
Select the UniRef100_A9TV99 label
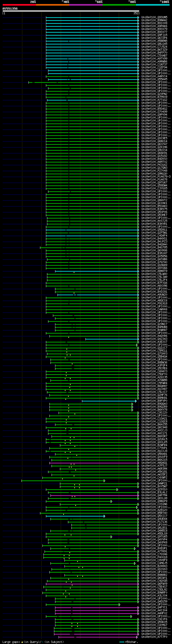pyautogui.click(x=154, y=59)
